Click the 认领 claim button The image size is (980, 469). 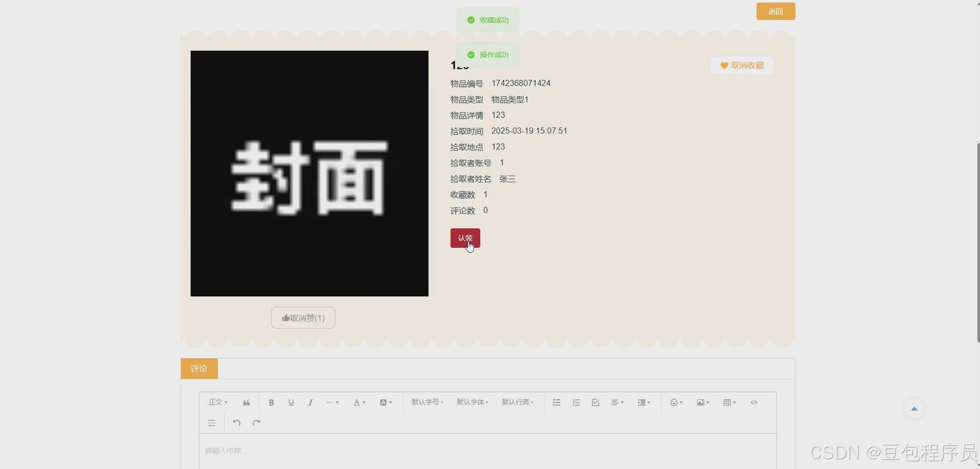(x=465, y=238)
